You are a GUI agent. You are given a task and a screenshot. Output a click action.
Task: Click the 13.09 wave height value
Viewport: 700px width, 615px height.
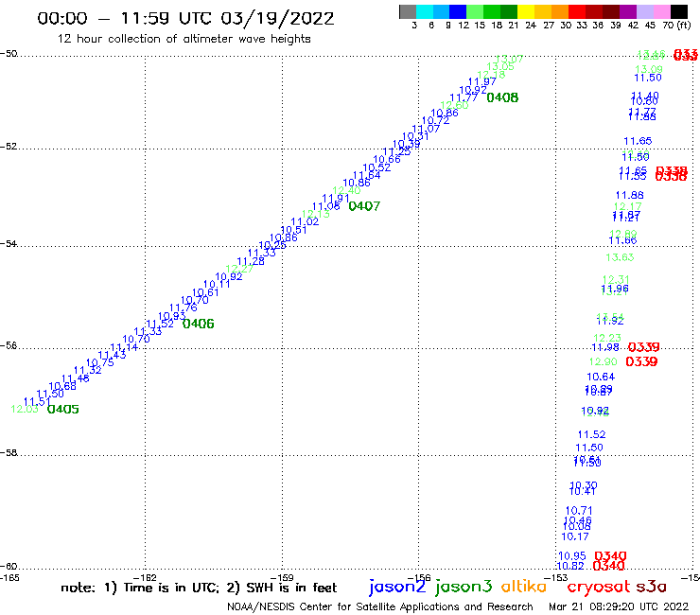pos(649,69)
